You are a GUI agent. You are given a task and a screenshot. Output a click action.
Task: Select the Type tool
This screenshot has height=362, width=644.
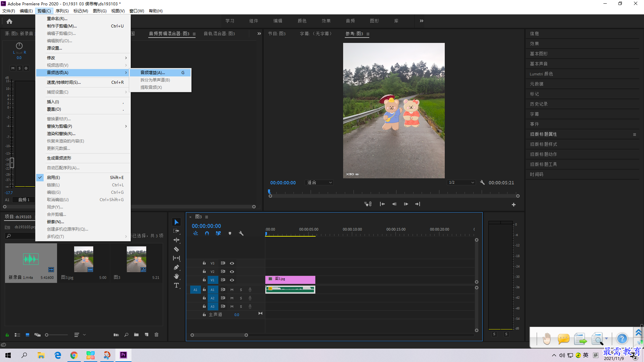pos(176,285)
